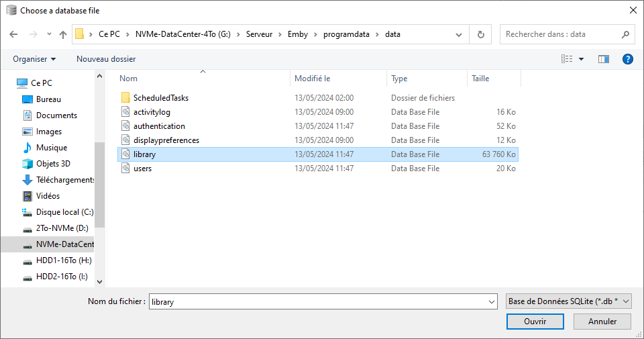Click the search magnifier icon
This screenshot has width=644, height=339.
coord(625,34)
